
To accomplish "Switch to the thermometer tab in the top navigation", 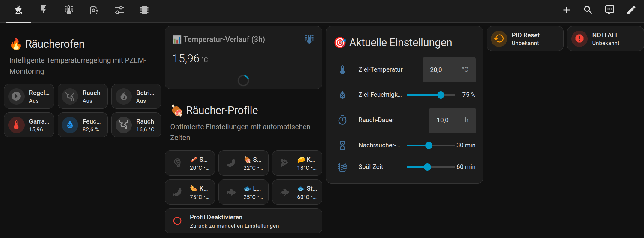I will (68, 10).
